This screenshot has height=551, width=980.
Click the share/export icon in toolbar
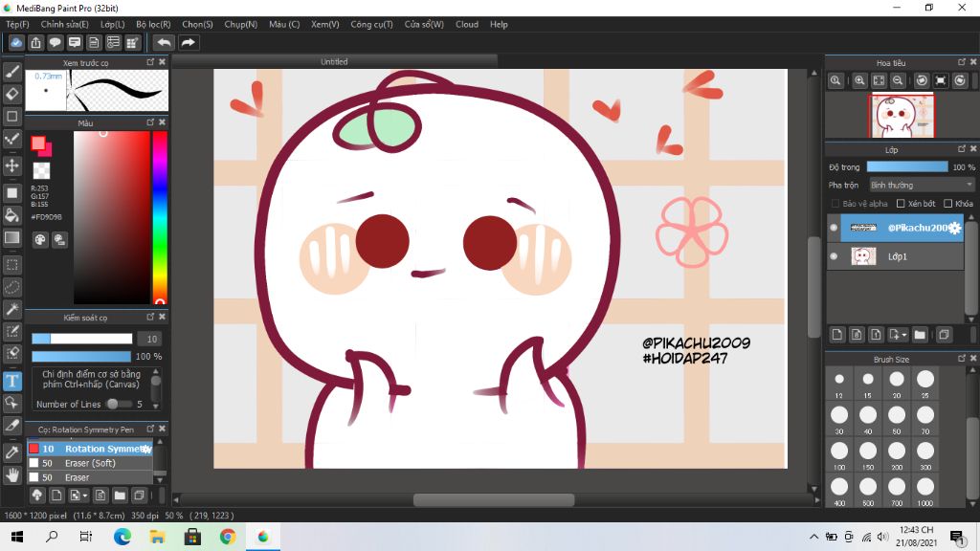click(35, 42)
